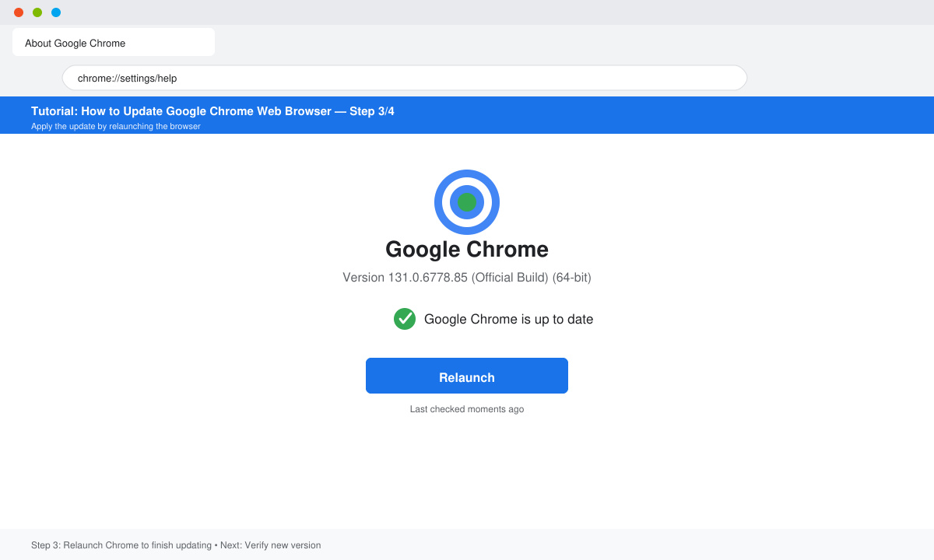Select the Version 131.0.6778.85 text
The image size is (934, 560).
467,278
